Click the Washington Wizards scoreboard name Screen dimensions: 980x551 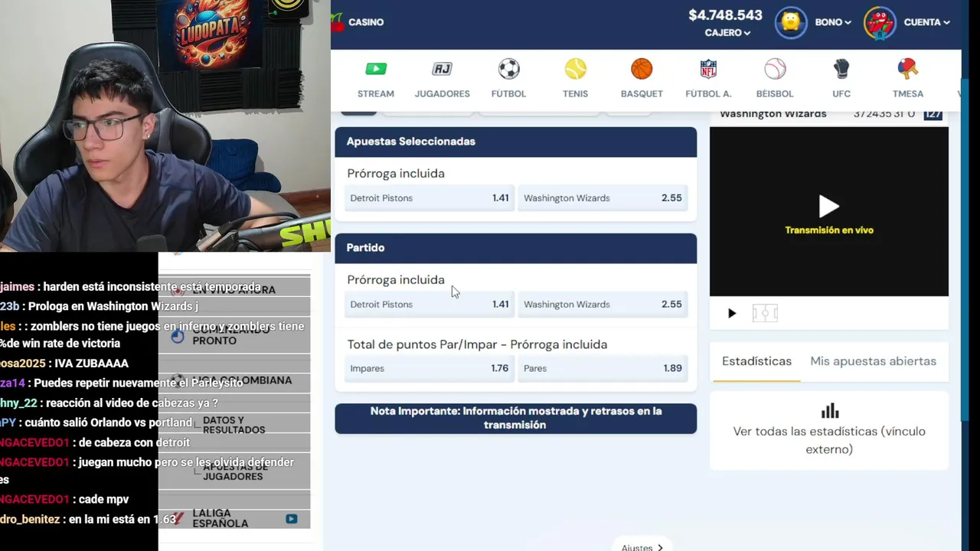[x=773, y=114]
